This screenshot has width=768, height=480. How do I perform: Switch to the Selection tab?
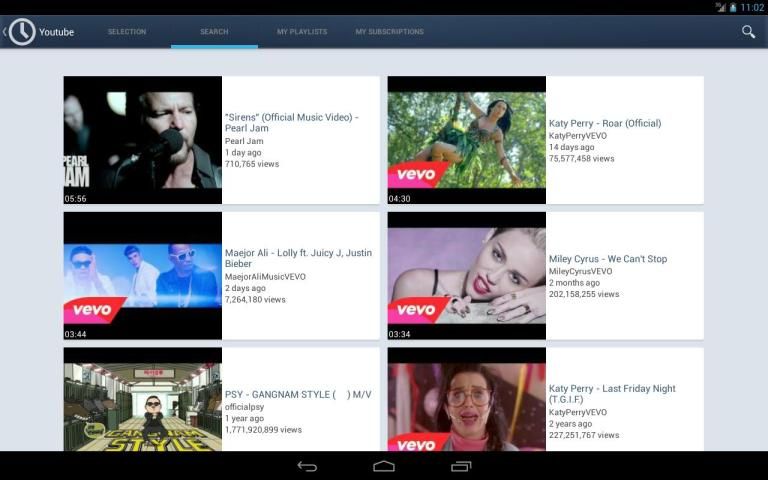coord(127,32)
